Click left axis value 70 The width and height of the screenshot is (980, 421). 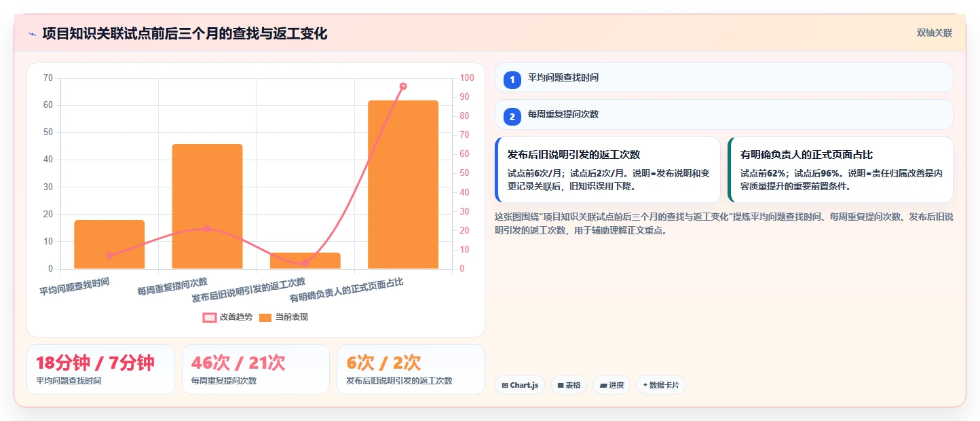48,78
